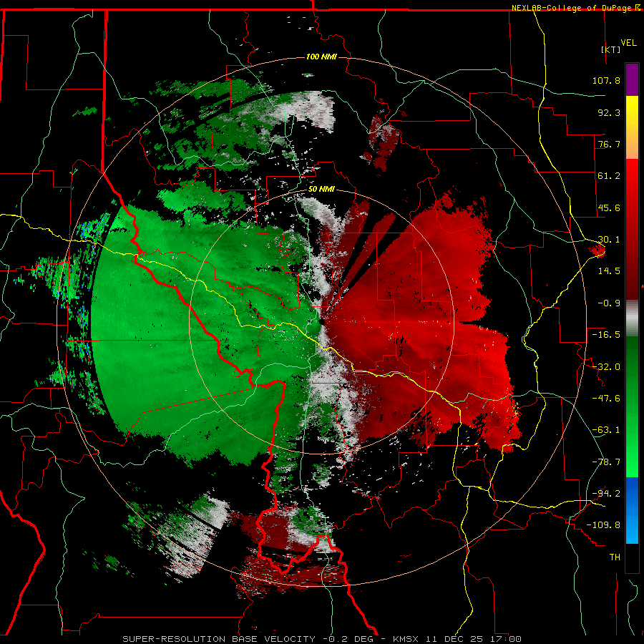Click the -78.7 legend value
The width and height of the screenshot is (644, 644).
click(x=606, y=462)
